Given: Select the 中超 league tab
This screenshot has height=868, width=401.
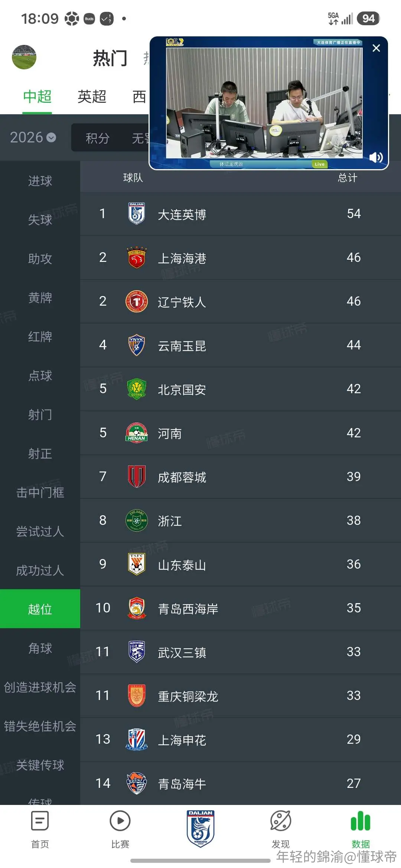Looking at the screenshot, I should point(37,97).
